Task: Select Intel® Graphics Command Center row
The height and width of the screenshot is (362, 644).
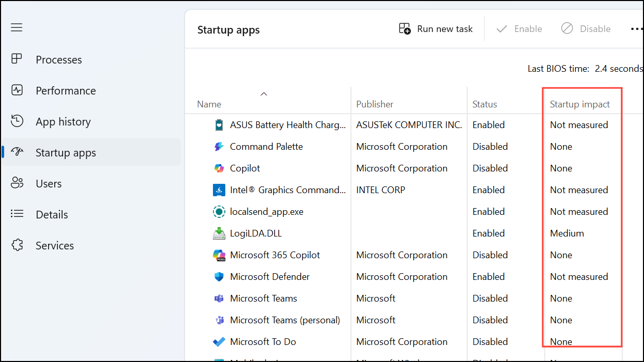Action: (414, 190)
